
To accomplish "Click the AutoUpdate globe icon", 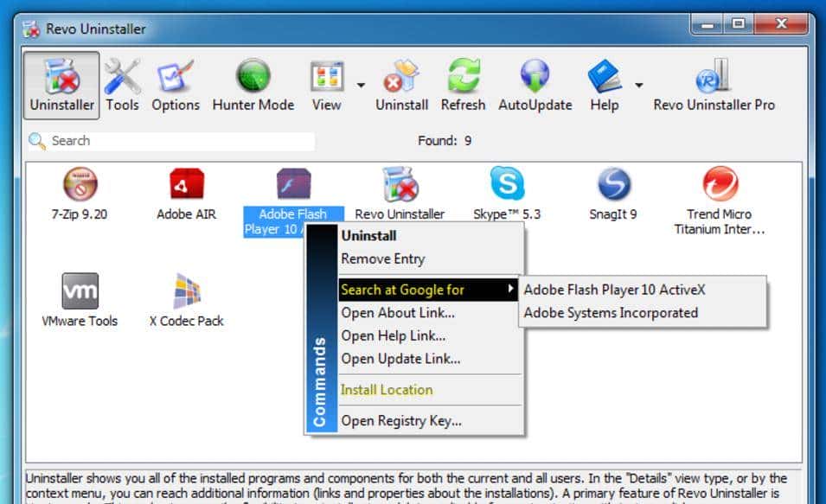I will click(x=535, y=76).
